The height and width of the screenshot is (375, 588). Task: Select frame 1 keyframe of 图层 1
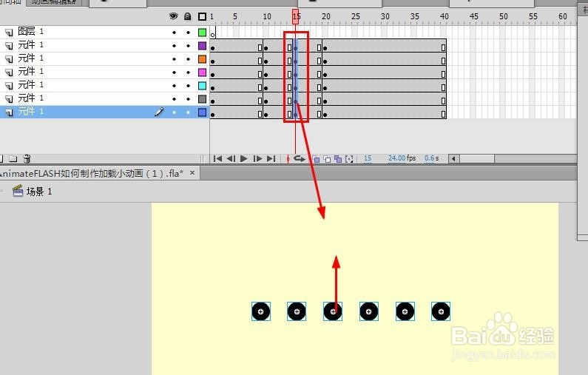212,33
